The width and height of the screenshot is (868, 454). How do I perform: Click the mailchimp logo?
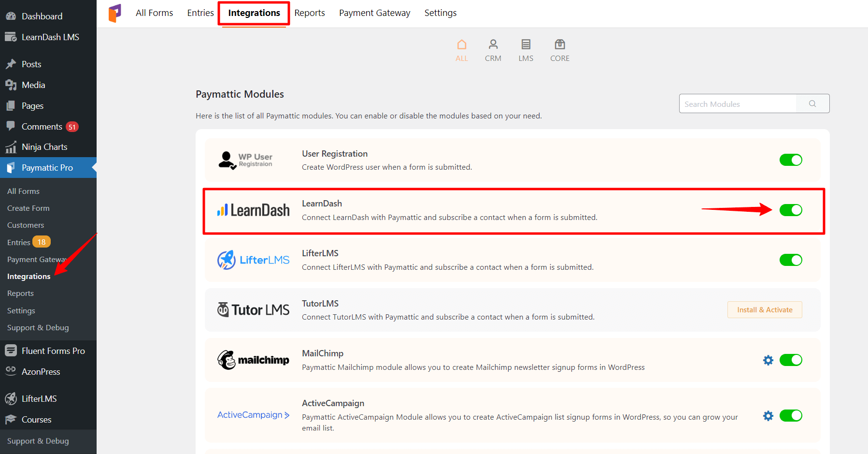coord(253,360)
